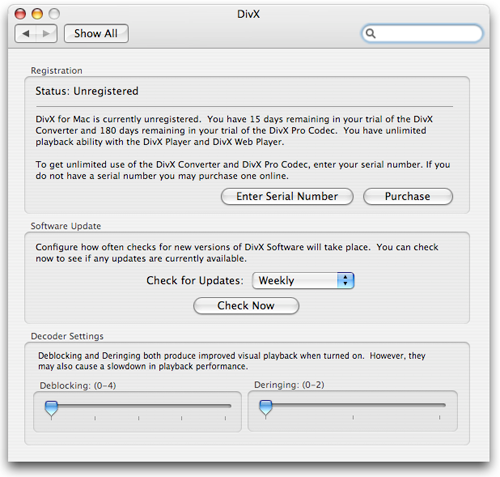Click the 'Software Update' section label
This screenshot has height=477, width=500.
click(x=66, y=226)
